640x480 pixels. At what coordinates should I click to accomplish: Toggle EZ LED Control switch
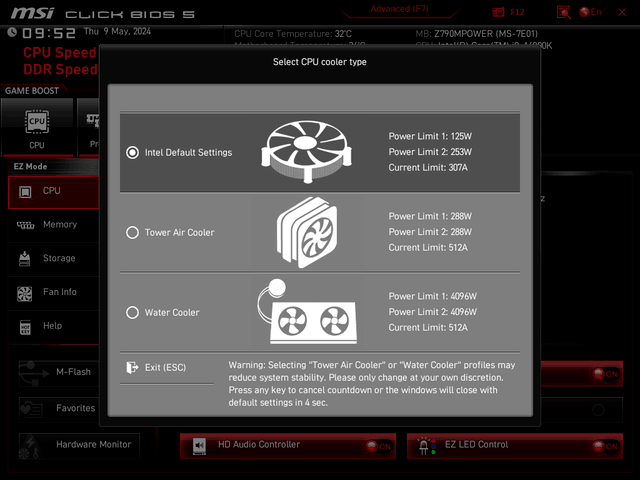pyautogui.click(x=605, y=446)
